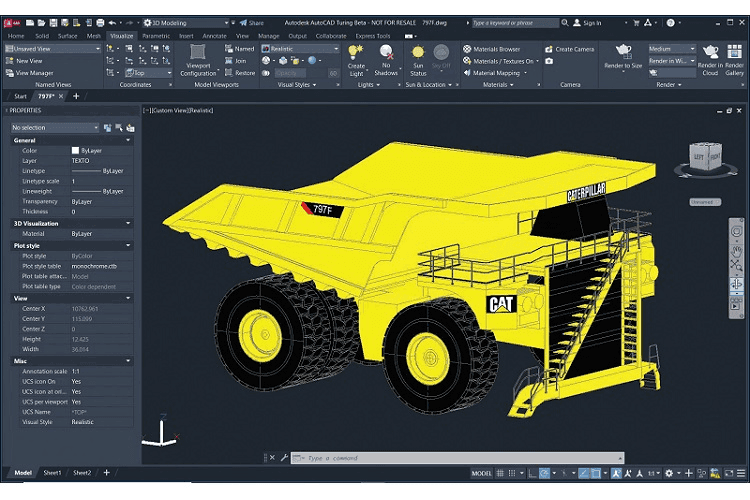The width and height of the screenshot is (750, 500).
Task: Toggle ortho mode in status bar
Action: click(x=532, y=473)
